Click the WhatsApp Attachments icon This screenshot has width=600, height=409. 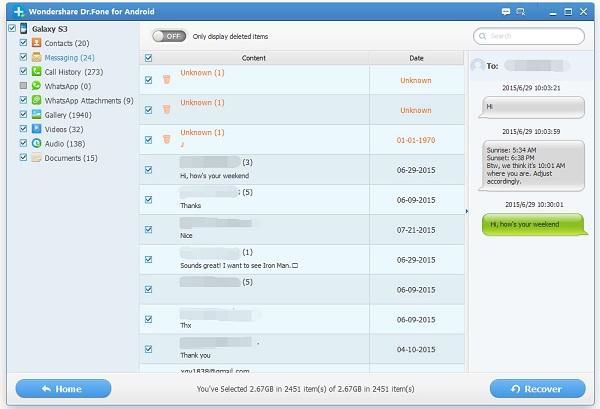[36, 100]
